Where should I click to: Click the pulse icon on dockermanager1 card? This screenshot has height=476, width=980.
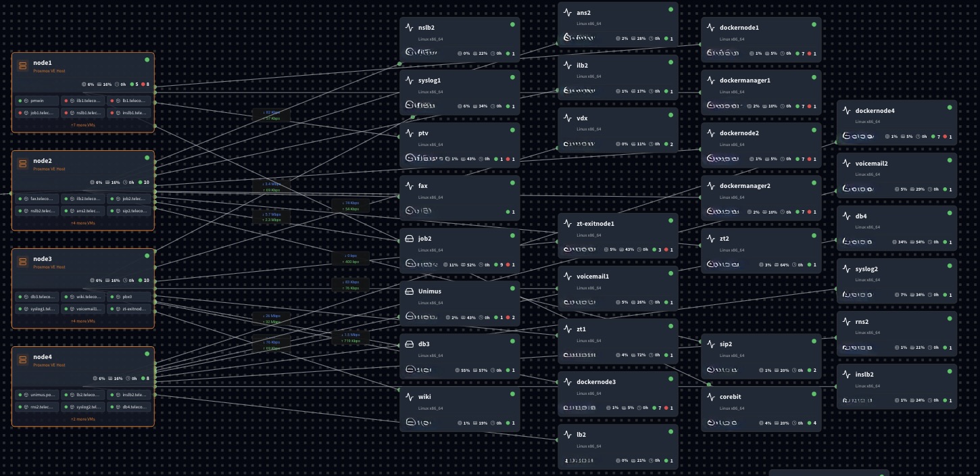[x=710, y=80]
